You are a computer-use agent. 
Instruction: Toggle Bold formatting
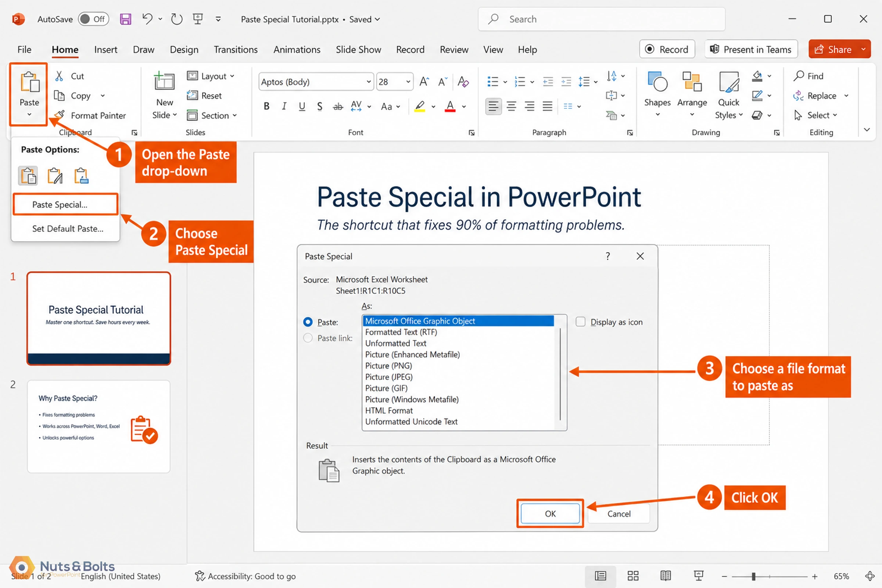tap(266, 107)
